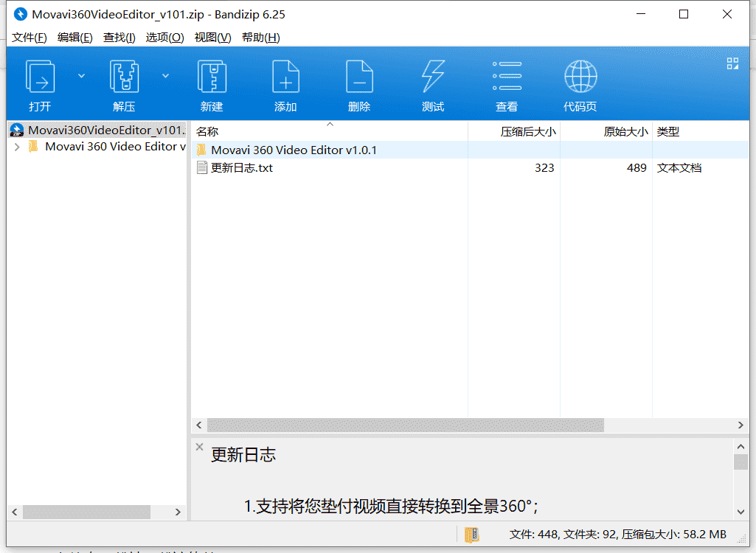Click the grid layout icon in the toolbar corner
The width and height of the screenshot is (756, 553).
pos(733,63)
